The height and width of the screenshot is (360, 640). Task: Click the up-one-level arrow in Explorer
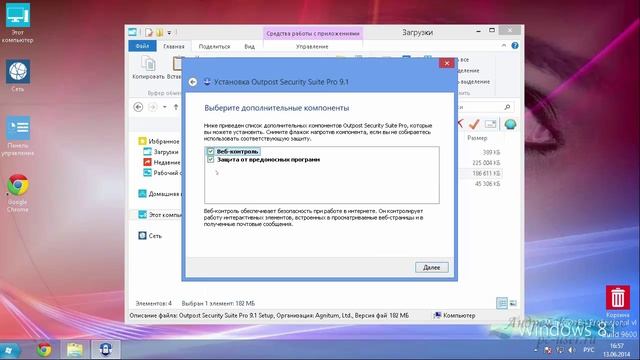point(176,107)
